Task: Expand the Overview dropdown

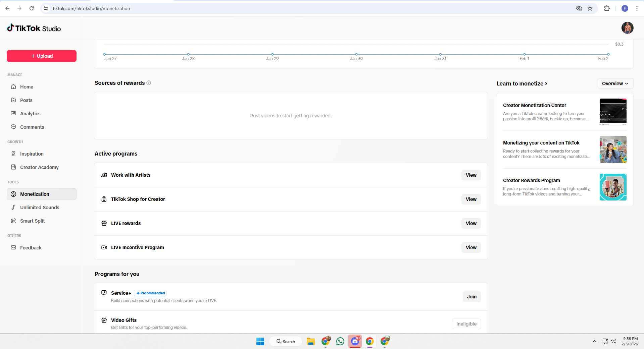Action: tap(615, 83)
